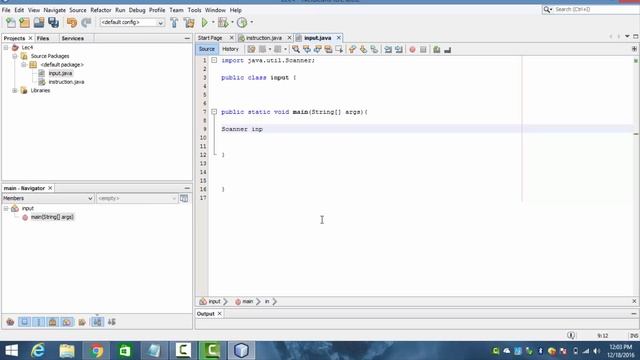Click the New File toolbar icon
The image size is (640, 360).
pyautogui.click(x=11, y=22)
